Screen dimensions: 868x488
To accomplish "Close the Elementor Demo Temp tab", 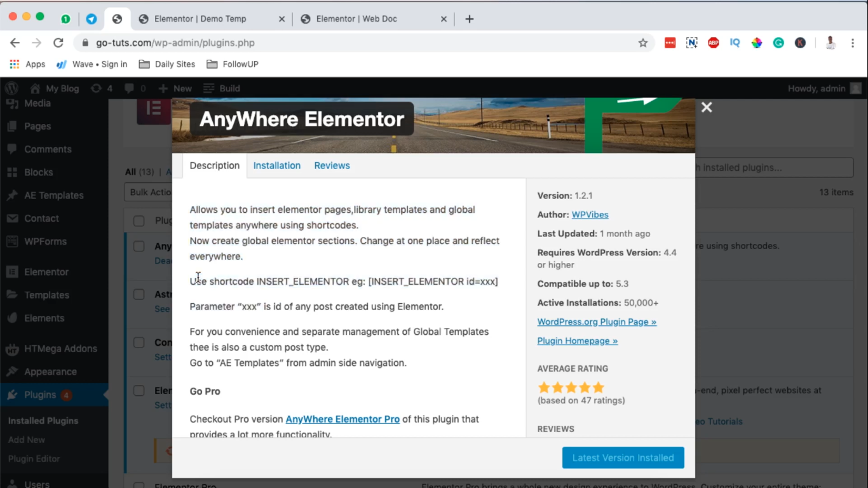I will (x=281, y=19).
